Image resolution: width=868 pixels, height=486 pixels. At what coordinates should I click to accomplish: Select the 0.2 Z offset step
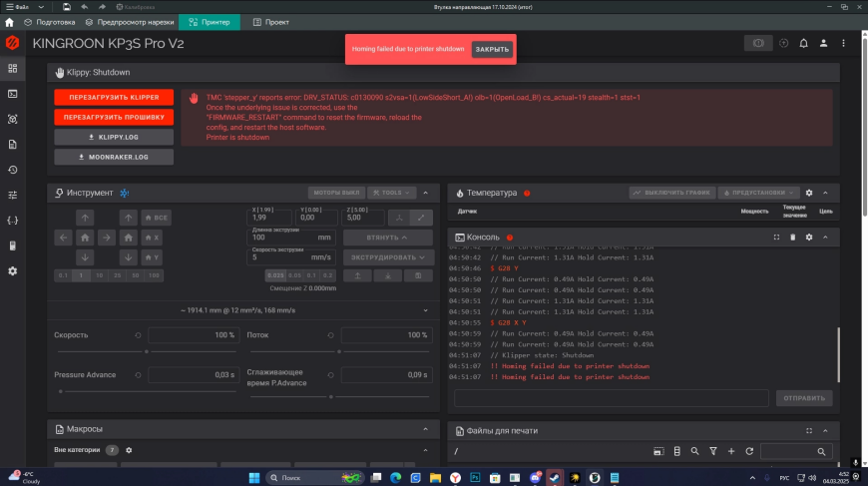point(327,275)
